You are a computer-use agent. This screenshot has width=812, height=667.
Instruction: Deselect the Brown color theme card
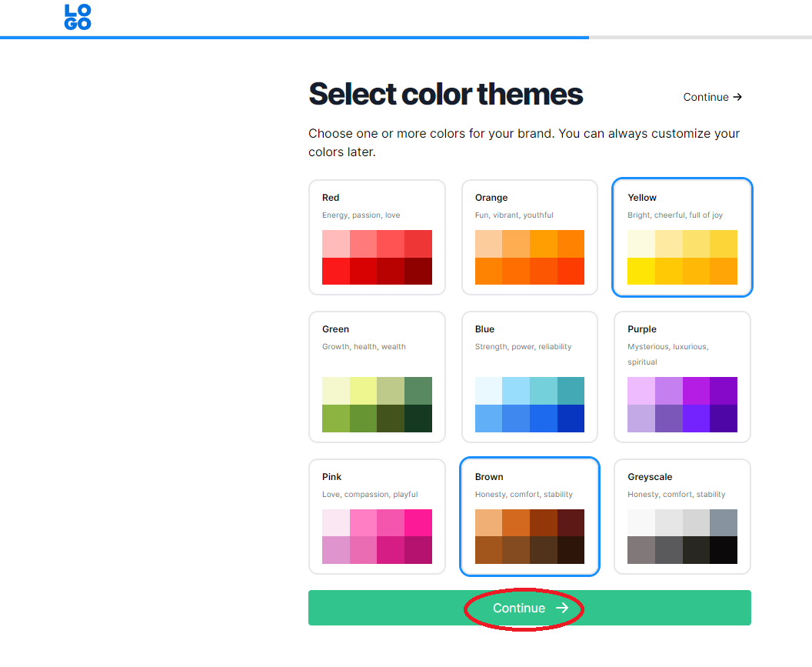[x=529, y=517]
